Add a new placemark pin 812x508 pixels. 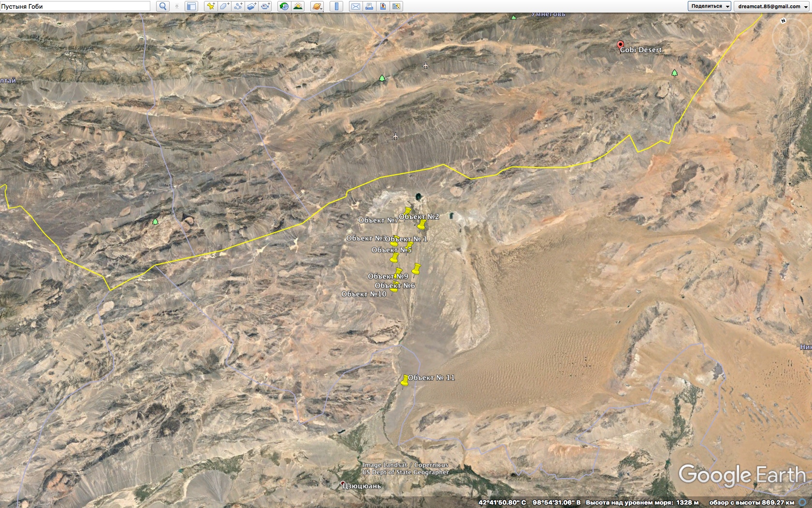(x=210, y=6)
